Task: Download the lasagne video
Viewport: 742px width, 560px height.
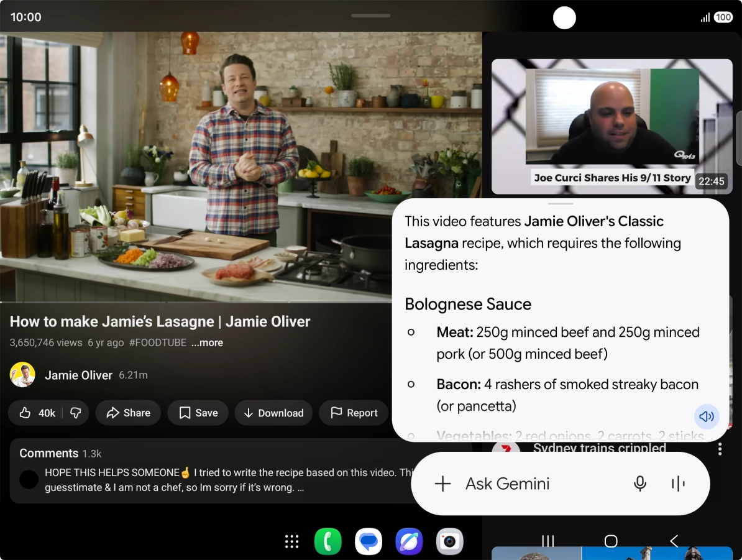Action: [x=273, y=413]
